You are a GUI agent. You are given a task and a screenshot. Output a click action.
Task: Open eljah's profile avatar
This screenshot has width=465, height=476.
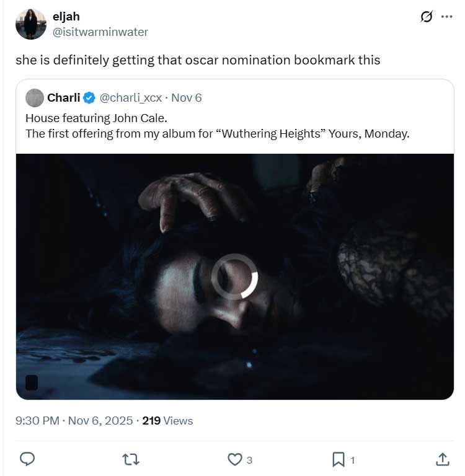[x=30, y=24]
